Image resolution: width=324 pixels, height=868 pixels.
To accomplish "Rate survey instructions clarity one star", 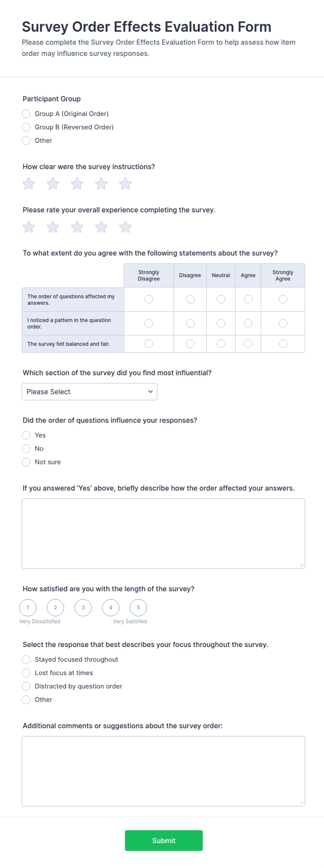I will (x=29, y=184).
